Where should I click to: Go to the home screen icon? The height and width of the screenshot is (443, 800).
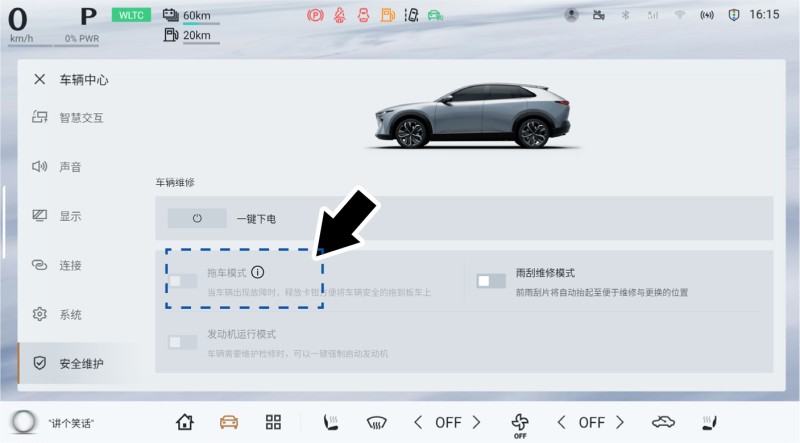coord(185,422)
